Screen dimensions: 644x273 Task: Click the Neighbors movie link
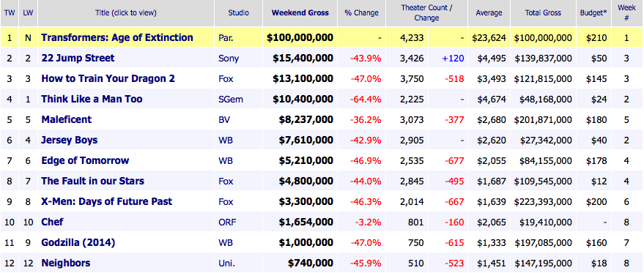click(66, 263)
